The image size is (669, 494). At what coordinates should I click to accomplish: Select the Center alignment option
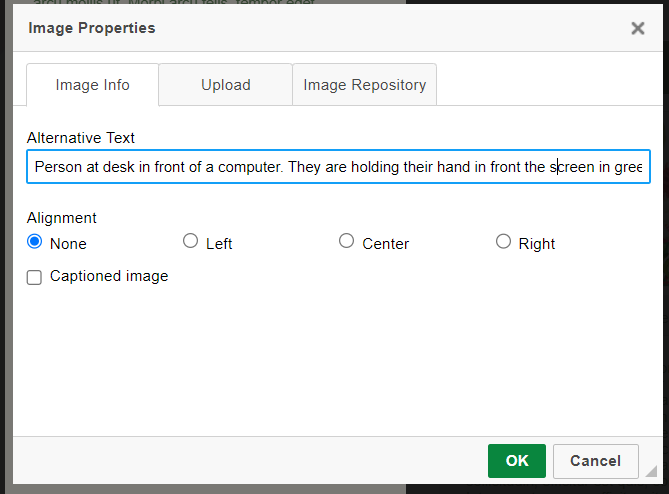[x=346, y=241]
